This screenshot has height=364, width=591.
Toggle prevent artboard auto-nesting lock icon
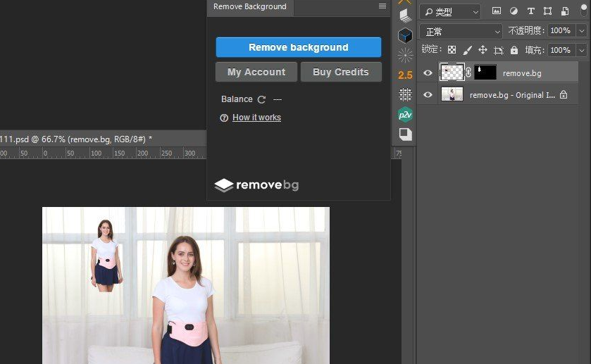pos(499,50)
